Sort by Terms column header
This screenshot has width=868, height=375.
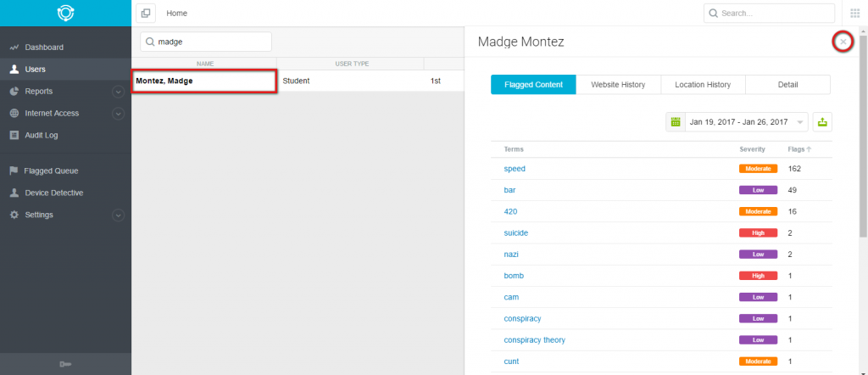tap(514, 149)
